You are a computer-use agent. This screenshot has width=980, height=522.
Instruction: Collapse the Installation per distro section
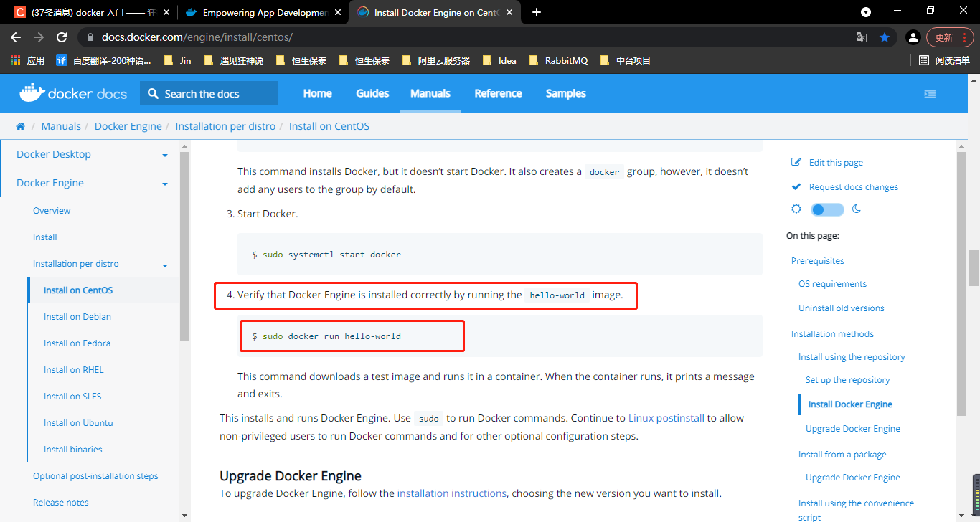point(165,266)
